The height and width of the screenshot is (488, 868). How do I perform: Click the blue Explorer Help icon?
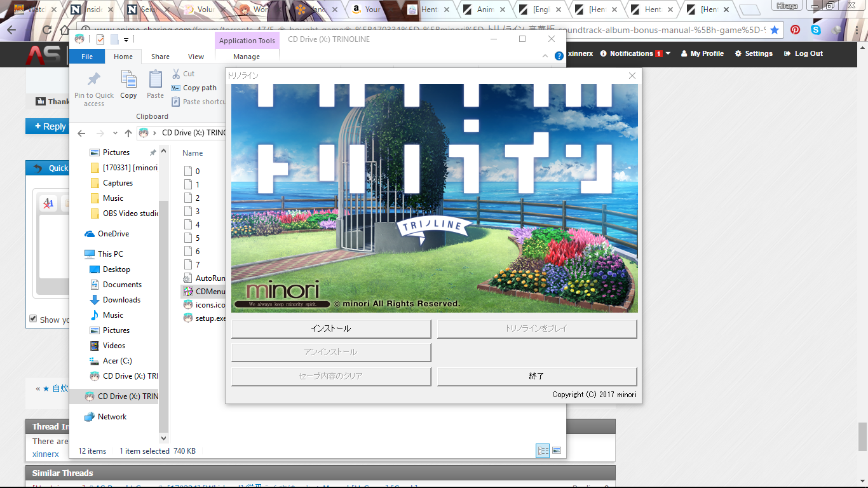(x=559, y=56)
